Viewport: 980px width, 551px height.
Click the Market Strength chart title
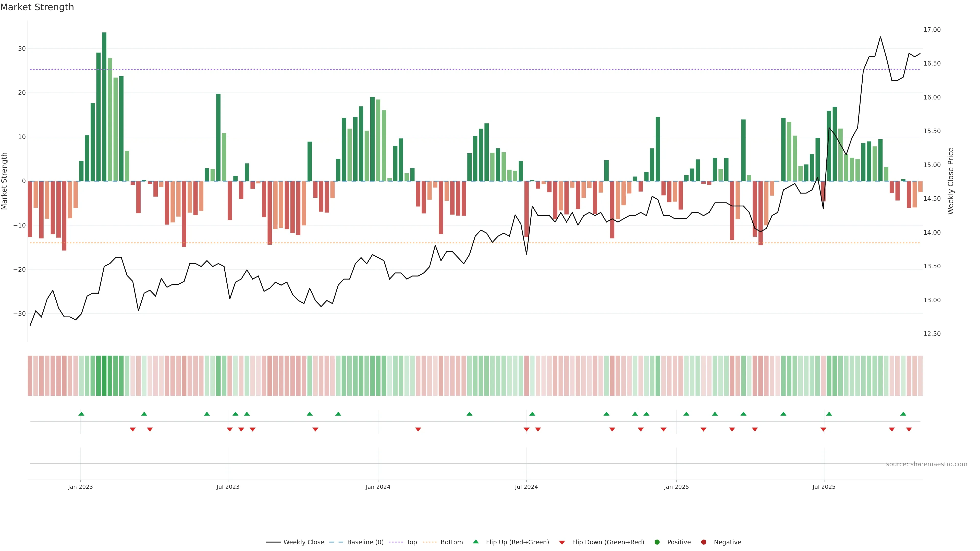click(37, 7)
